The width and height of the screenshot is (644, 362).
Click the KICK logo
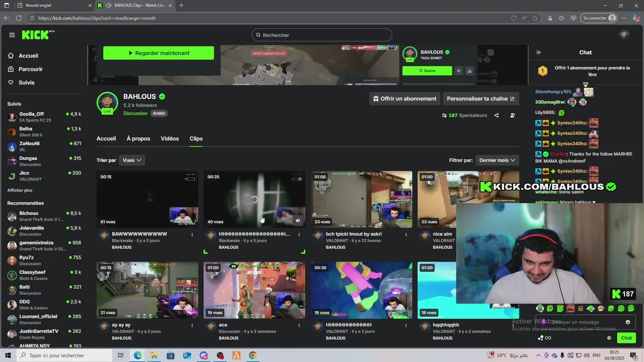[38, 35]
